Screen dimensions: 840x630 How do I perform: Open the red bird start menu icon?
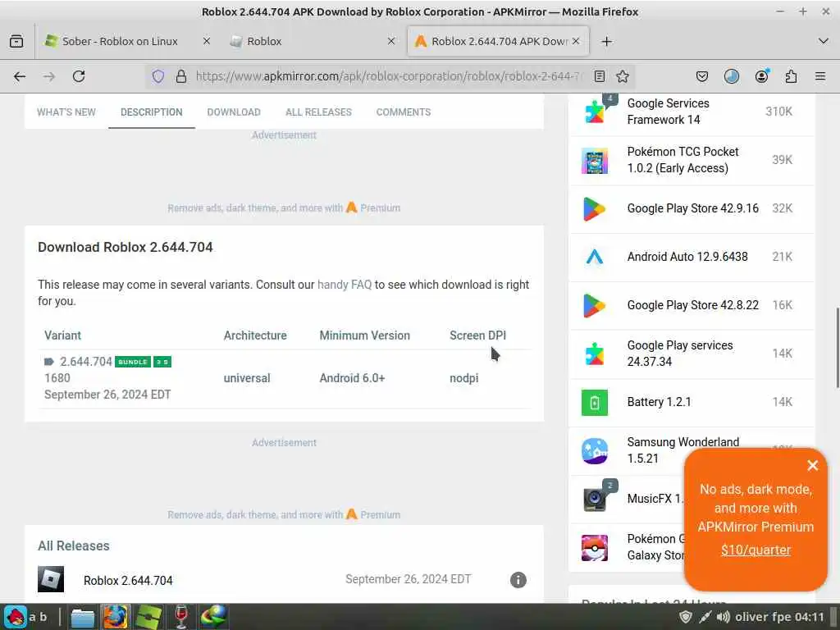(16, 617)
